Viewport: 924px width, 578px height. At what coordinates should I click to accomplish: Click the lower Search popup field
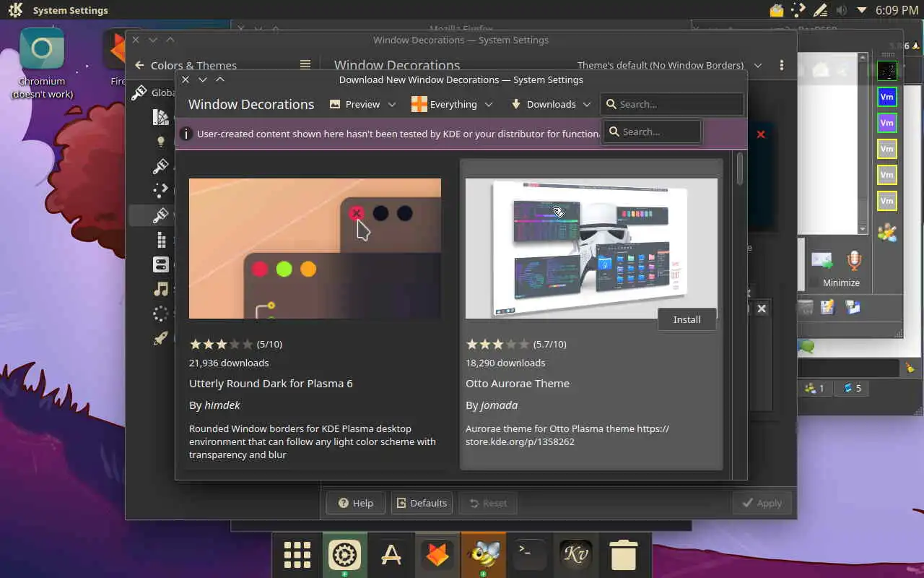pos(652,131)
